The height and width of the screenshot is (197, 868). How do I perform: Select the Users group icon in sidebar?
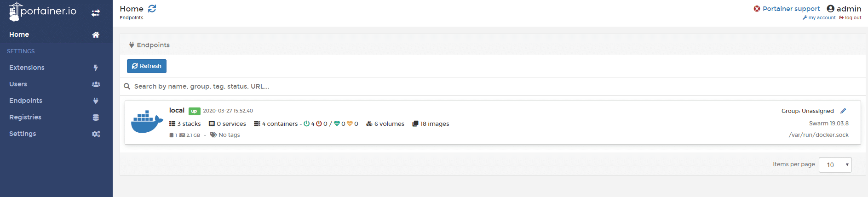point(96,84)
